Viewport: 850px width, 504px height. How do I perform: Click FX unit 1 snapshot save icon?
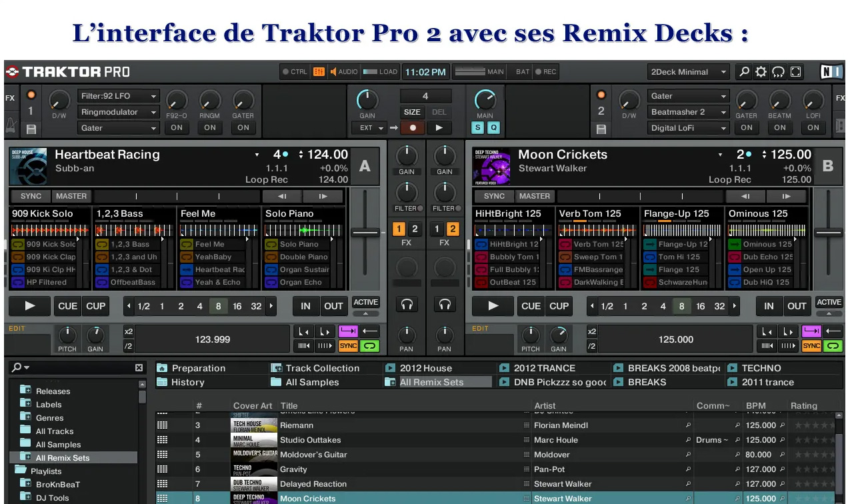[31, 129]
